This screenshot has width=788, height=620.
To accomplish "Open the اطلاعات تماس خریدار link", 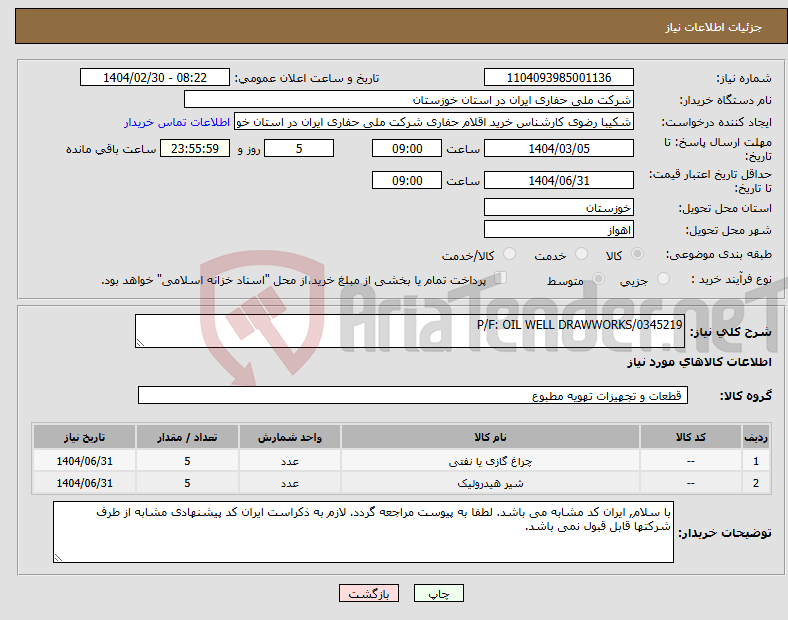I will [177, 122].
